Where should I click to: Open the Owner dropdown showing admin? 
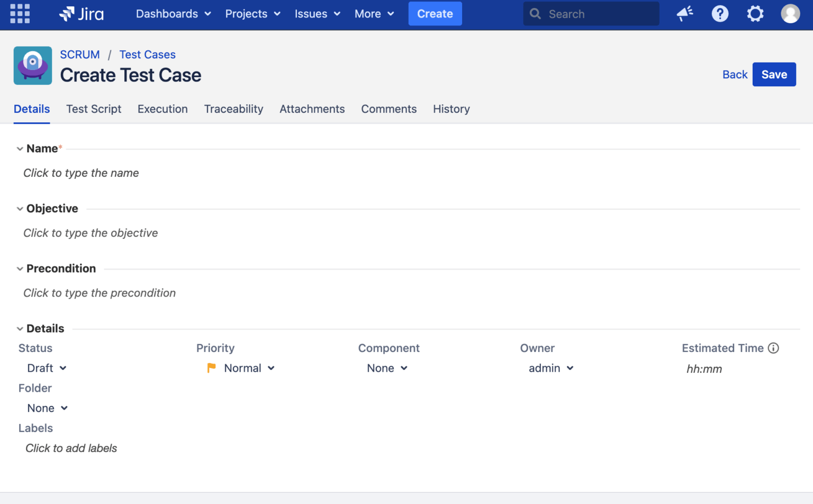[x=550, y=368]
